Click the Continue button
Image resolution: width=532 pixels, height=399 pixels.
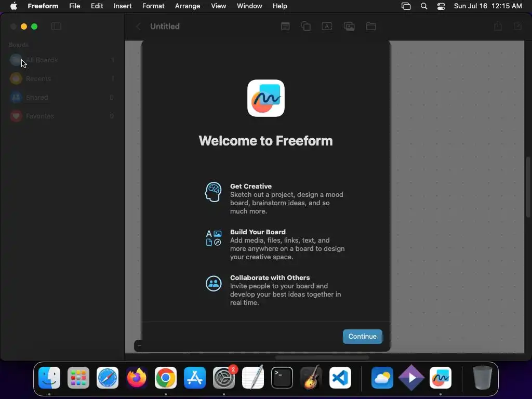coord(362,336)
